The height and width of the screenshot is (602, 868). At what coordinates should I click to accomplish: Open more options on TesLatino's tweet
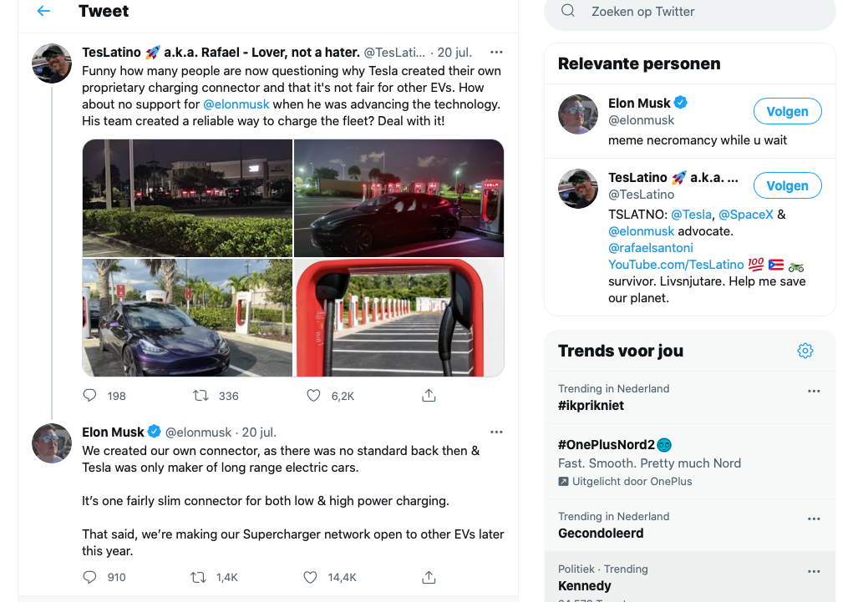496,52
